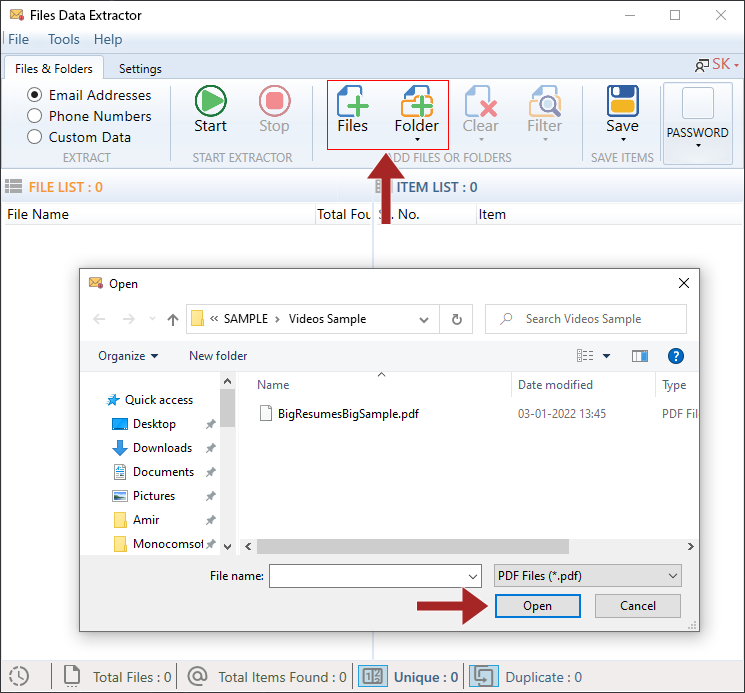Go back in Open dialog

pos(99,319)
